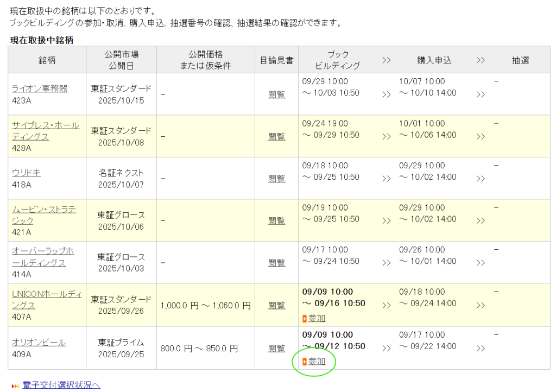
Task: Select the ウリドキ stock name link
Action: 26,173
